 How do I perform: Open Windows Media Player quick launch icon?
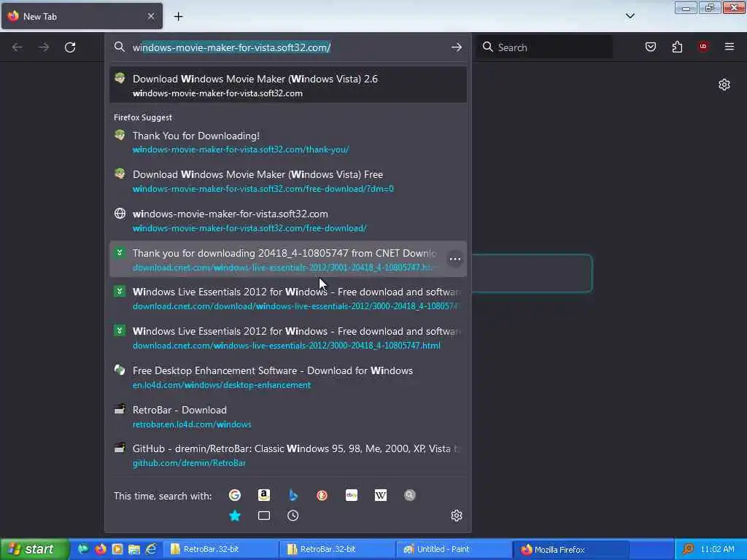(x=117, y=549)
